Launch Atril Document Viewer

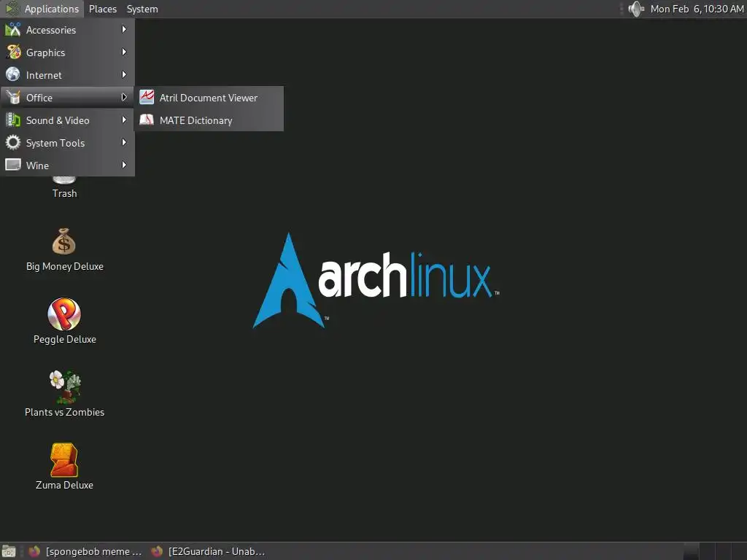(x=209, y=98)
